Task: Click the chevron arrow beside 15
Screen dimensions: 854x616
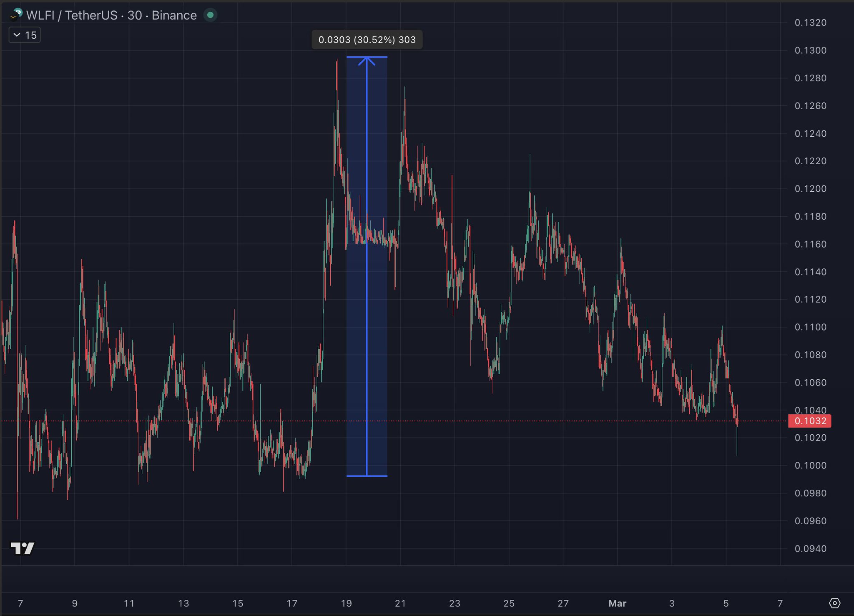Action: click(17, 35)
